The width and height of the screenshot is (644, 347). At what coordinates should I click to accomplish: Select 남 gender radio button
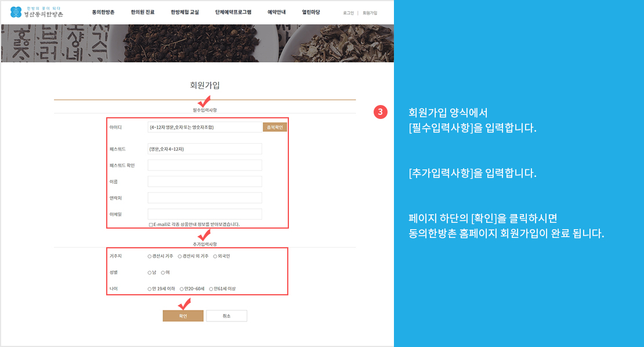(x=150, y=273)
